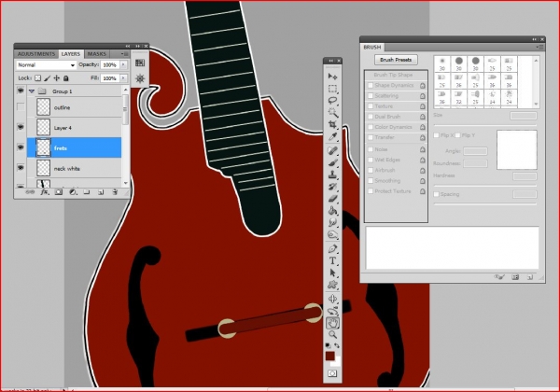Switch to the Masks tab

tap(97, 54)
